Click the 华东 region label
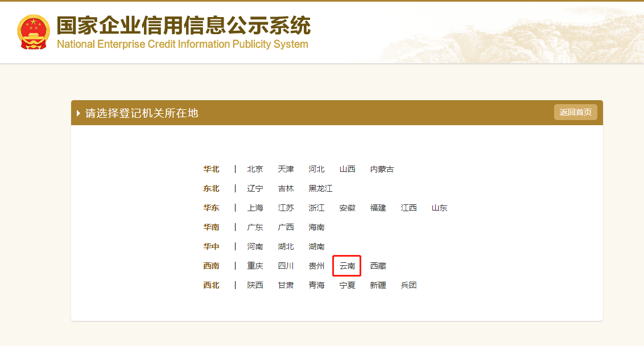Screen dimensions: 644x346 pos(211,208)
